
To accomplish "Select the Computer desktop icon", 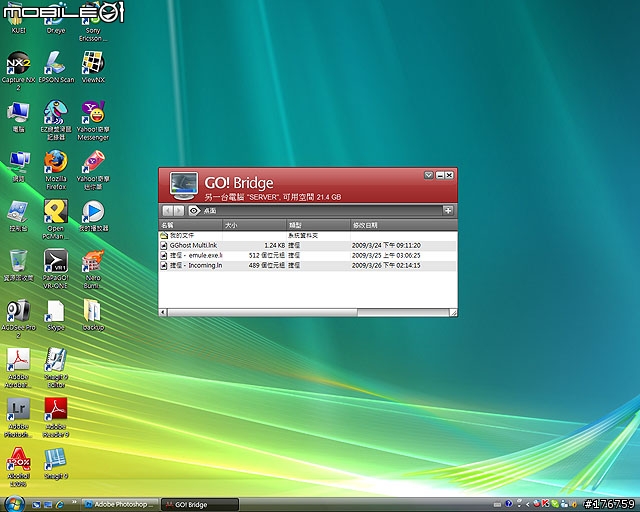I will 18,117.
